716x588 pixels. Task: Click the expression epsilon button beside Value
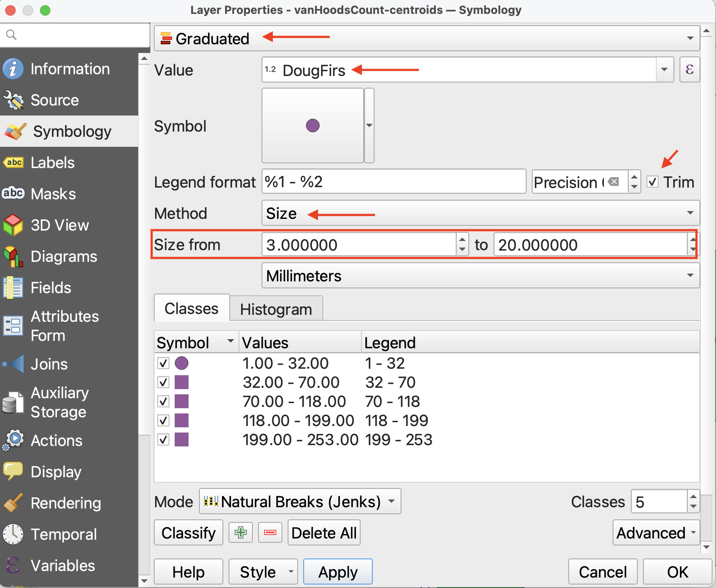689,70
